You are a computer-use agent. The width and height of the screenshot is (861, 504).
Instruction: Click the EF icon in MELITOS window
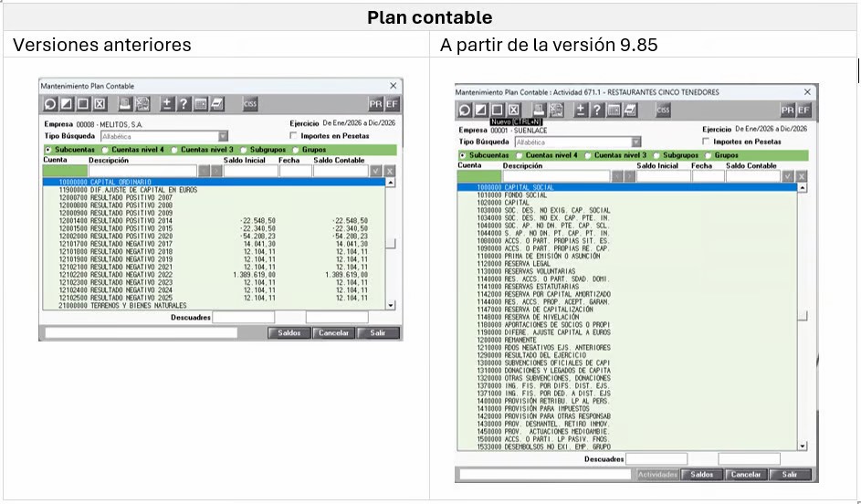pos(392,104)
